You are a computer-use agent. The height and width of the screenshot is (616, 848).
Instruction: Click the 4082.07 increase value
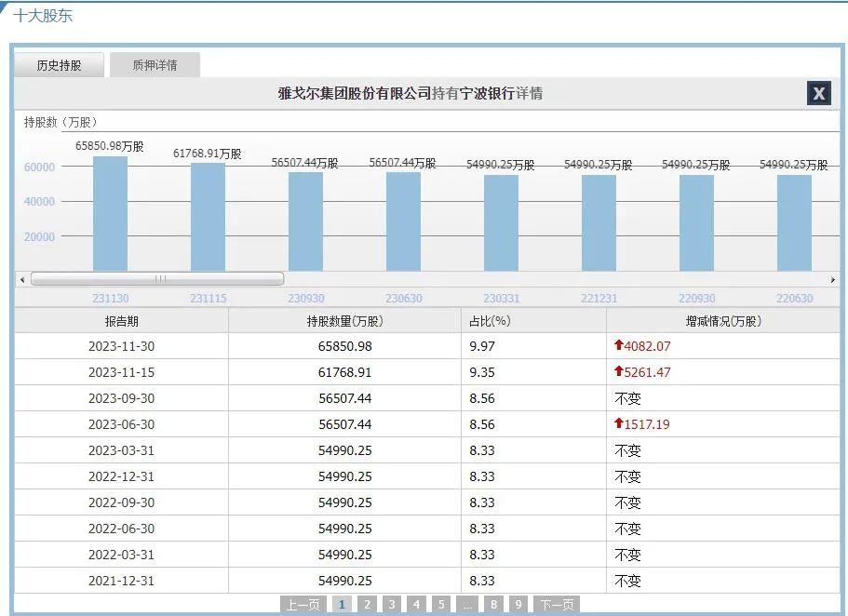click(647, 346)
